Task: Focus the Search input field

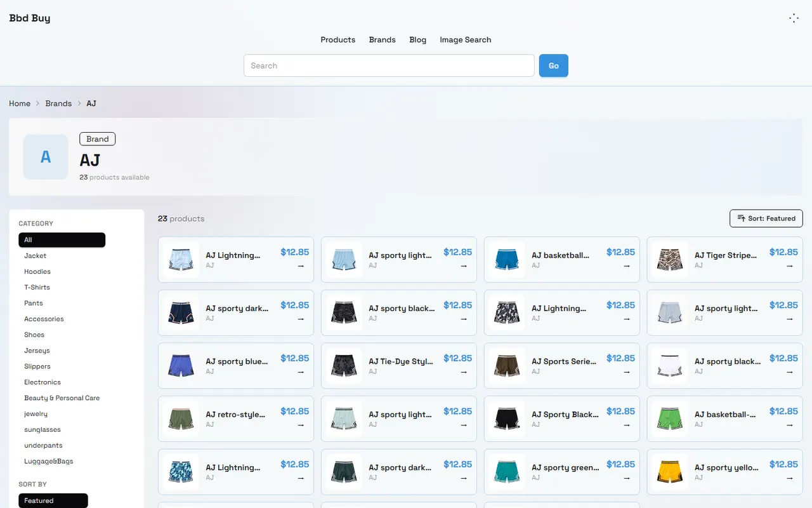Action: [x=389, y=65]
